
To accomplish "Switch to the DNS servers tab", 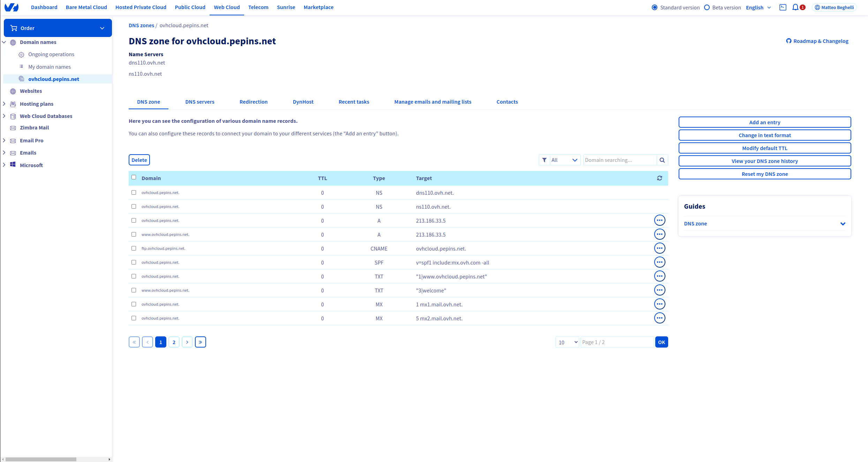I will tap(200, 102).
